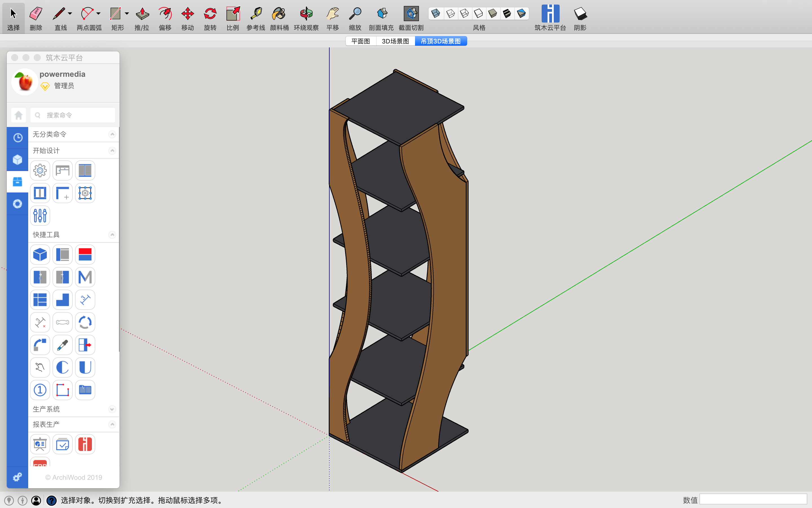This screenshot has width=812, height=508.
Task: Select the eyedropper quick tool
Action: coord(62,345)
